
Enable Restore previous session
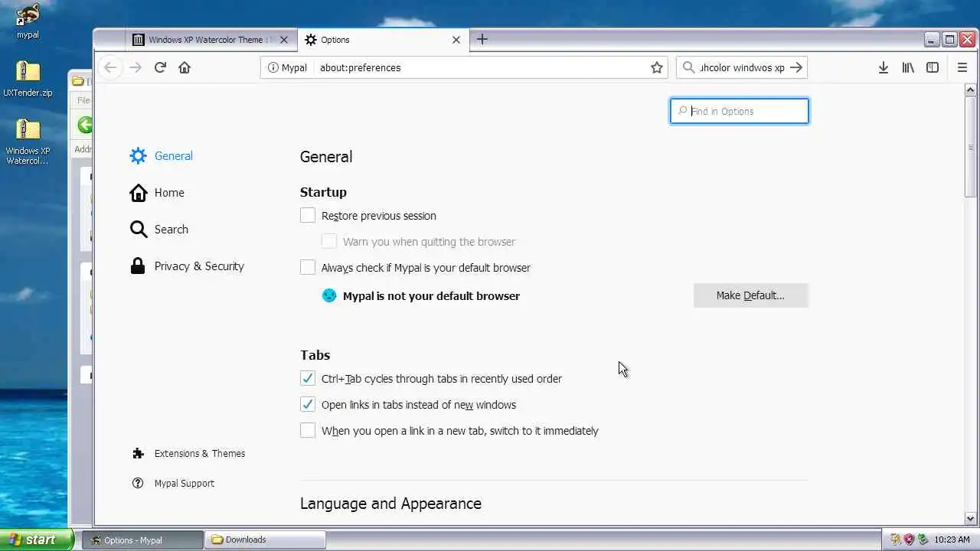(x=308, y=216)
